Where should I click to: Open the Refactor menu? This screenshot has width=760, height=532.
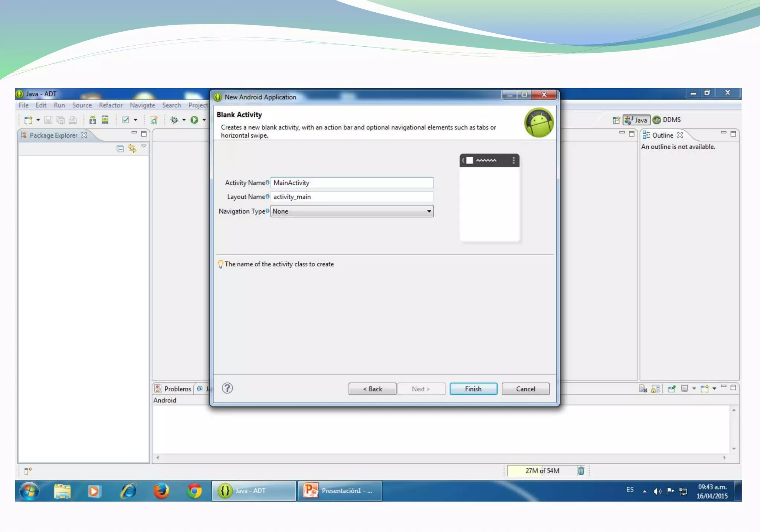(x=111, y=105)
